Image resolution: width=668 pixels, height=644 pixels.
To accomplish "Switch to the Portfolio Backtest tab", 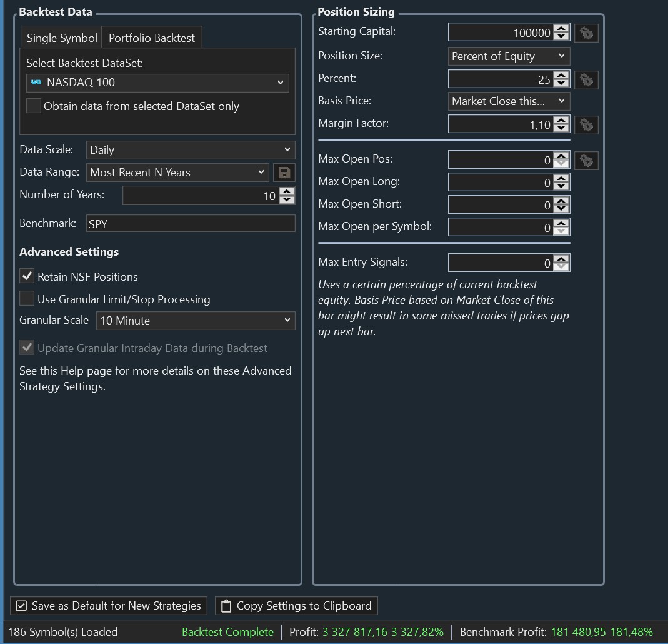I will click(x=152, y=38).
